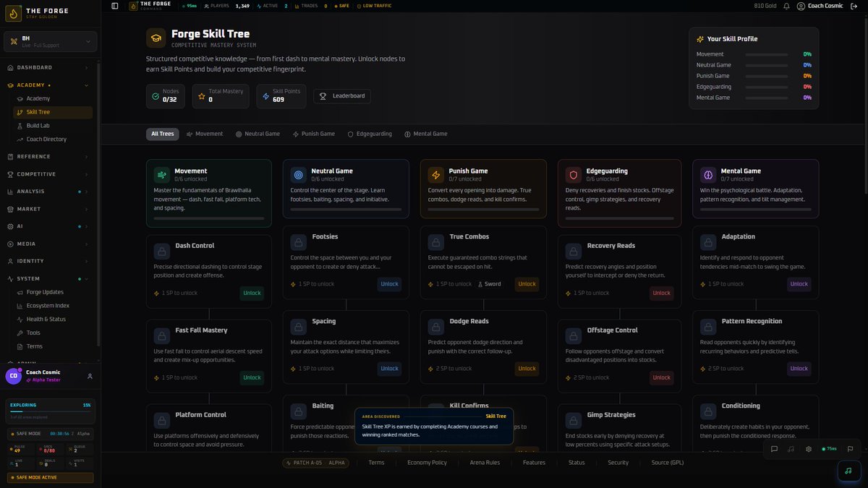Unlock the Recovery Reads node
This screenshot has width=868, height=488.
coord(661,293)
